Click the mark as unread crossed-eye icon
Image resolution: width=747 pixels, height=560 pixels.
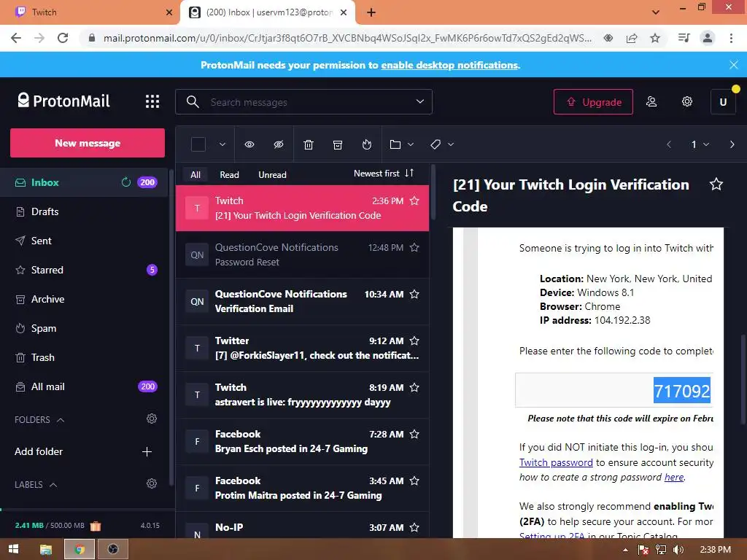pyautogui.click(x=279, y=144)
